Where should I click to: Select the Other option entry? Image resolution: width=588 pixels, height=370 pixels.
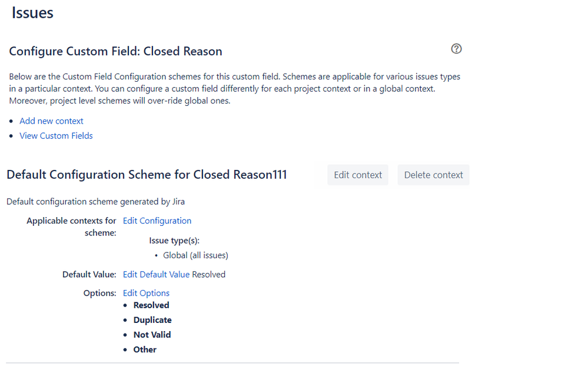pyautogui.click(x=145, y=349)
